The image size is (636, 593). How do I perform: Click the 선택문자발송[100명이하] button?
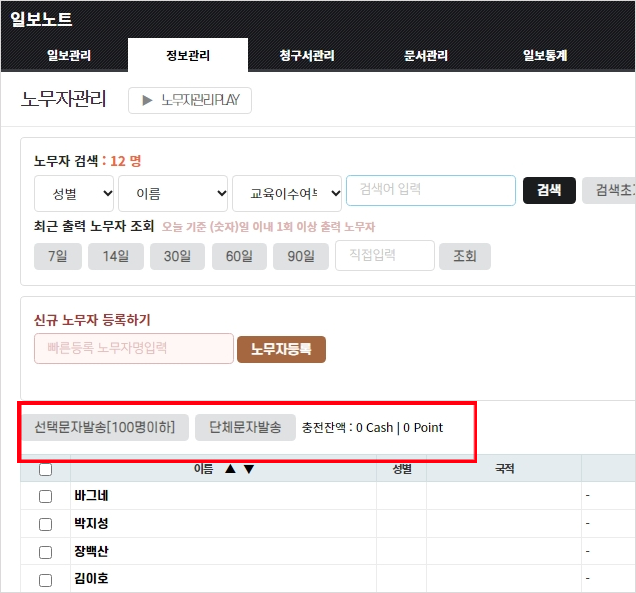tap(105, 427)
